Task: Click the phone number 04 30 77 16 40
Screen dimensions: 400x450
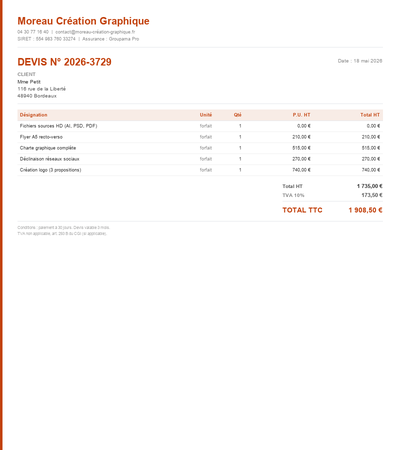Action: (33, 32)
